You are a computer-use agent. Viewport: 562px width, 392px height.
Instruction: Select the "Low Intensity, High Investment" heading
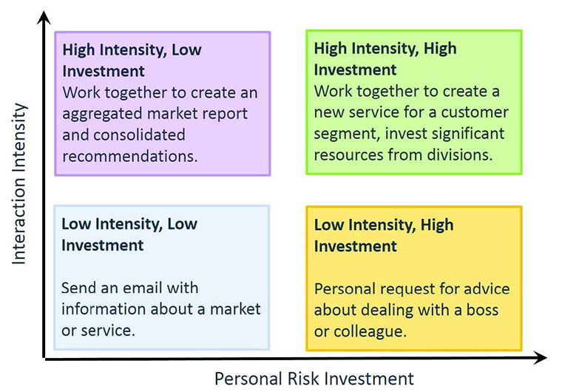[x=384, y=234]
